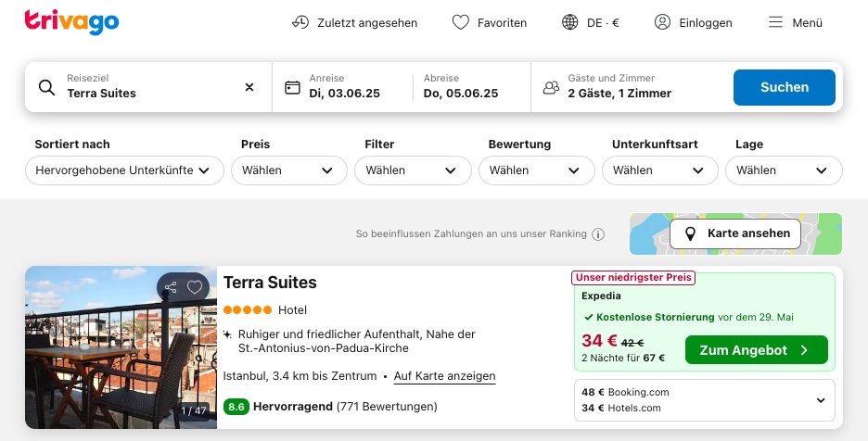The image size is (868, 441).
Task: Click the globe icon in header
Action: tap(569, 22)
